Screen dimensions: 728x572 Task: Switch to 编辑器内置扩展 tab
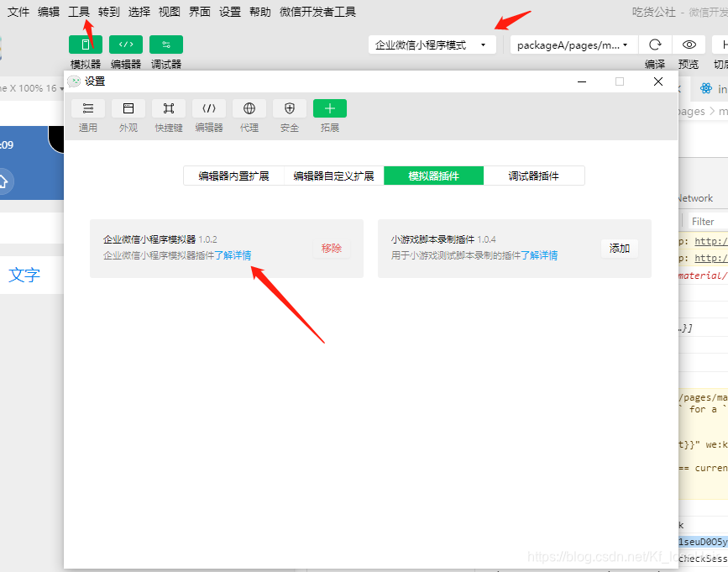coord(233,176)
